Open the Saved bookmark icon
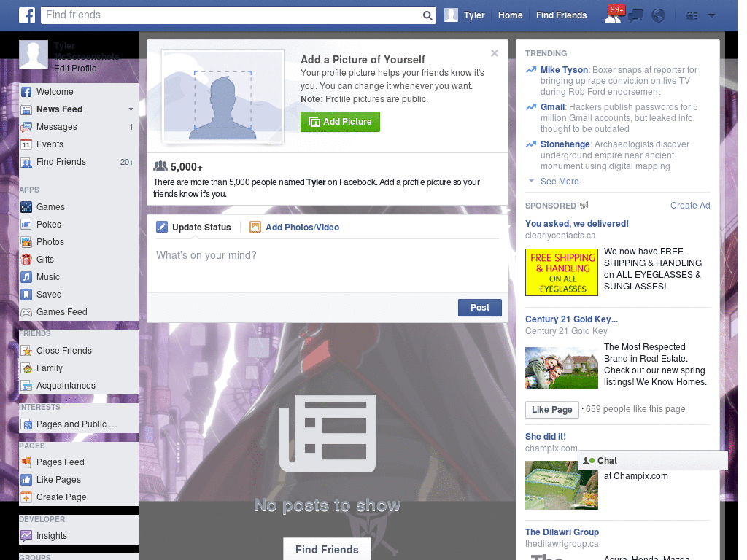The height and width of the screenshot is (560, 747). point(26,295)
